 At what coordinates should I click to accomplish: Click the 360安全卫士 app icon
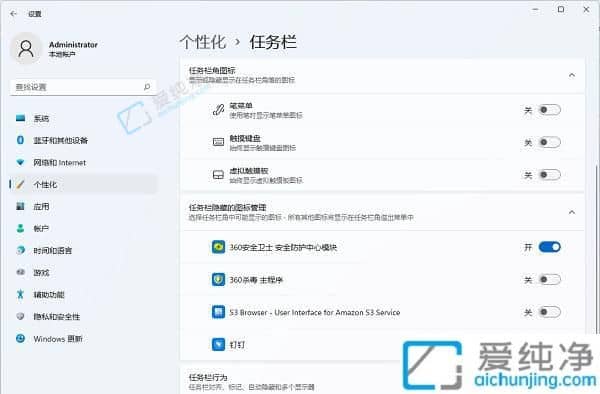(218, 247)
